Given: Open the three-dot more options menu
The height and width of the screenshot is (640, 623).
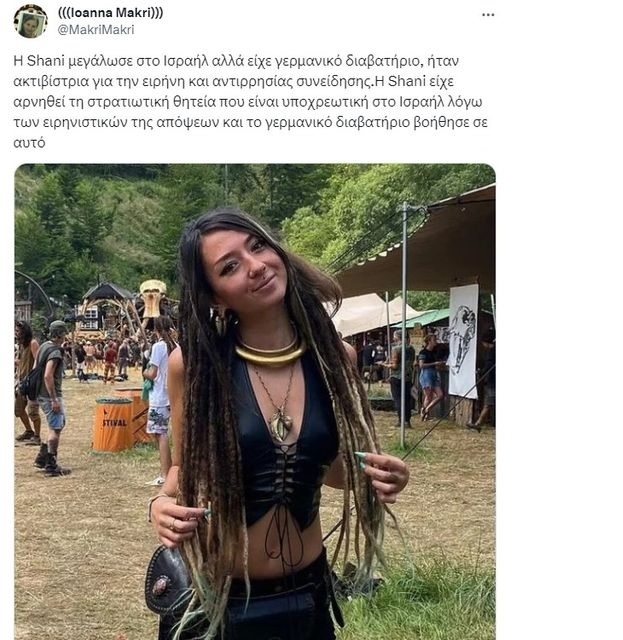Looking at the screenshot, I should click(x=488, y=15).
